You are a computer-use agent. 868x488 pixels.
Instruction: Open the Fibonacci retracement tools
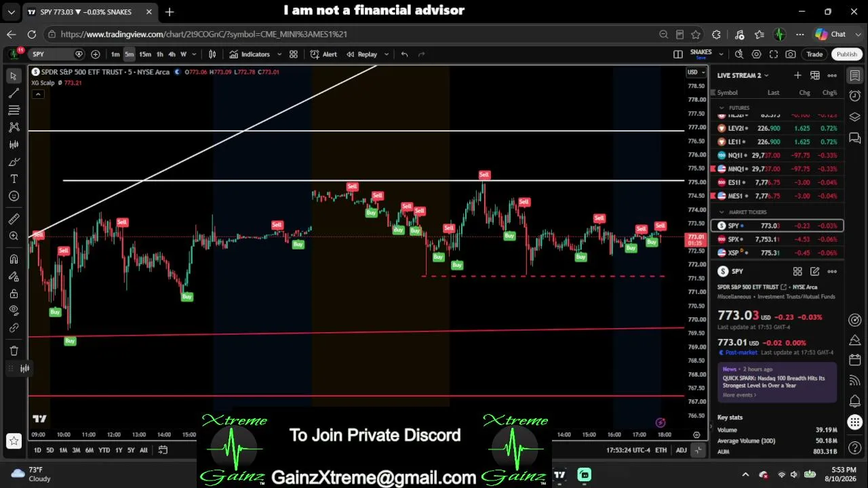(x=14, y=110)
